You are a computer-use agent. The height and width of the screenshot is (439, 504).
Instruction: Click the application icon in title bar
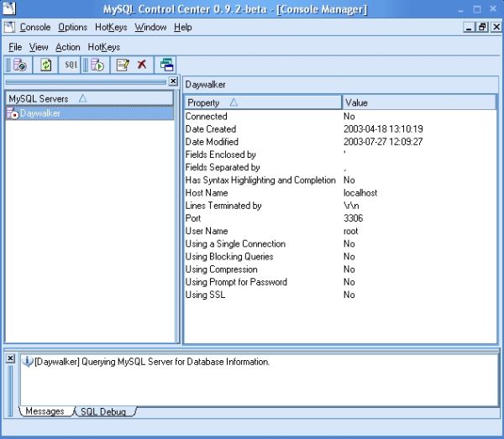pyautogui.click(x=9, y=8)
